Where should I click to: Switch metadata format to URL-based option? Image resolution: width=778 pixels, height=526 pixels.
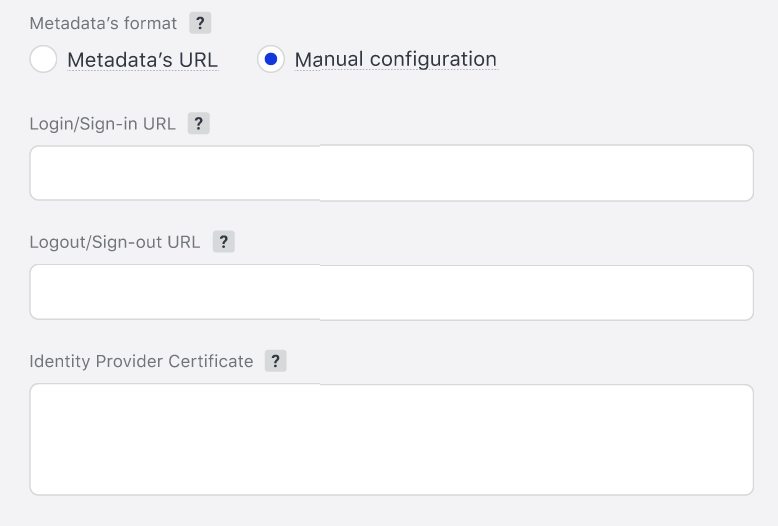43,60
